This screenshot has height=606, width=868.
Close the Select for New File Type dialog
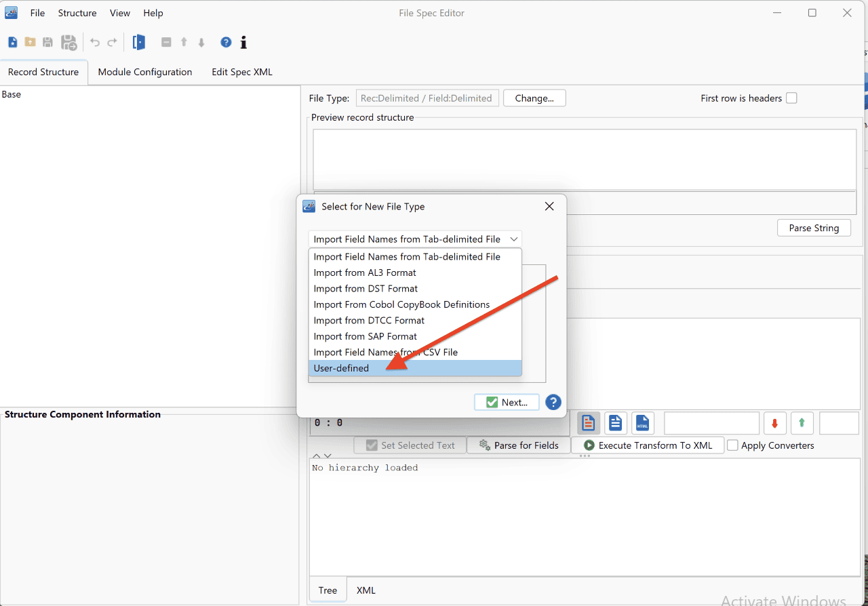point(549,207)
